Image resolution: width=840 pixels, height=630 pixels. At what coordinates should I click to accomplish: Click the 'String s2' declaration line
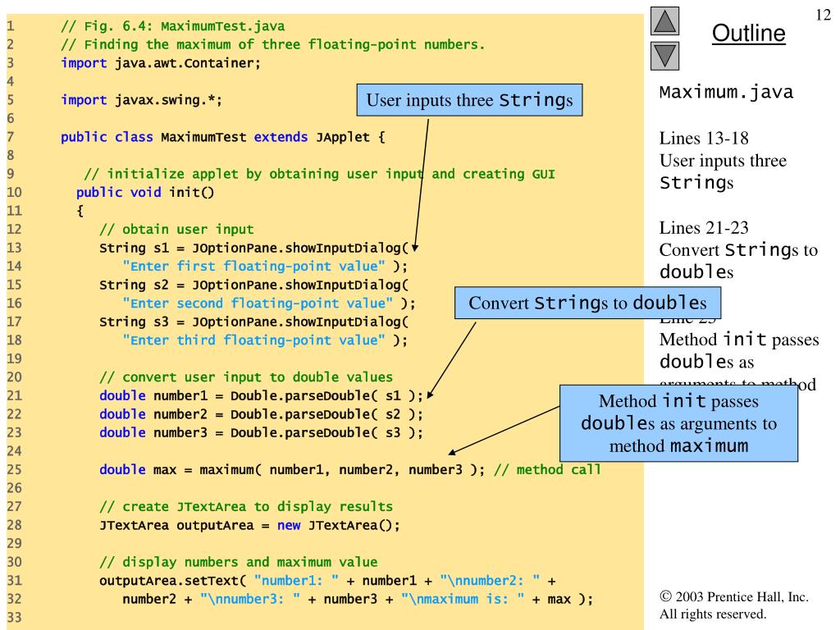click(x=254, y=285)
